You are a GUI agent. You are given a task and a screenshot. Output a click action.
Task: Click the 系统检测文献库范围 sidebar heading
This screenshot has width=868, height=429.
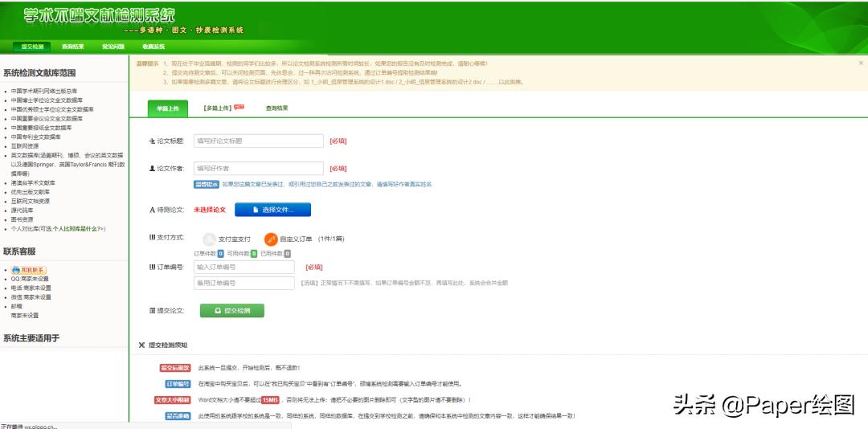pyautogui.click(x=39, y=73)
